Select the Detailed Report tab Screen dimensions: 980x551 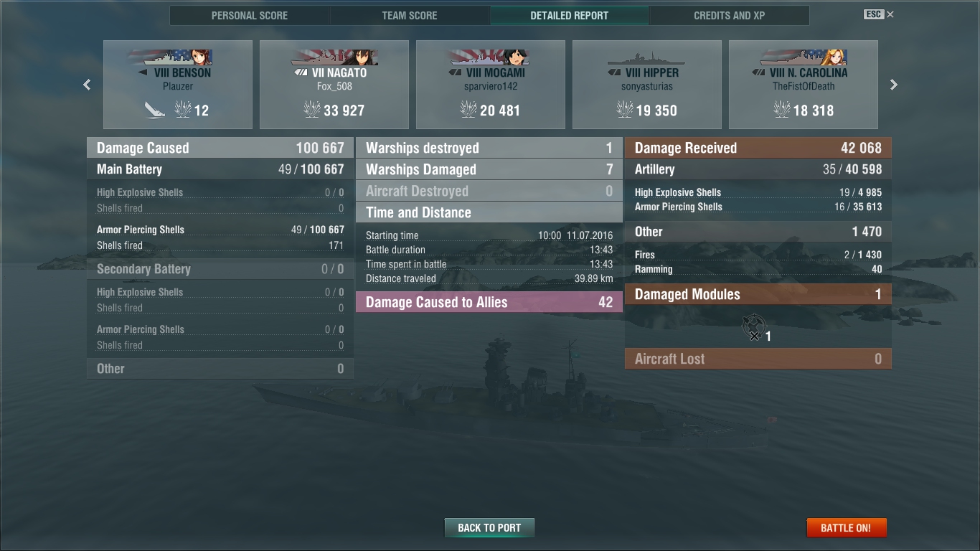click(570, 15)
